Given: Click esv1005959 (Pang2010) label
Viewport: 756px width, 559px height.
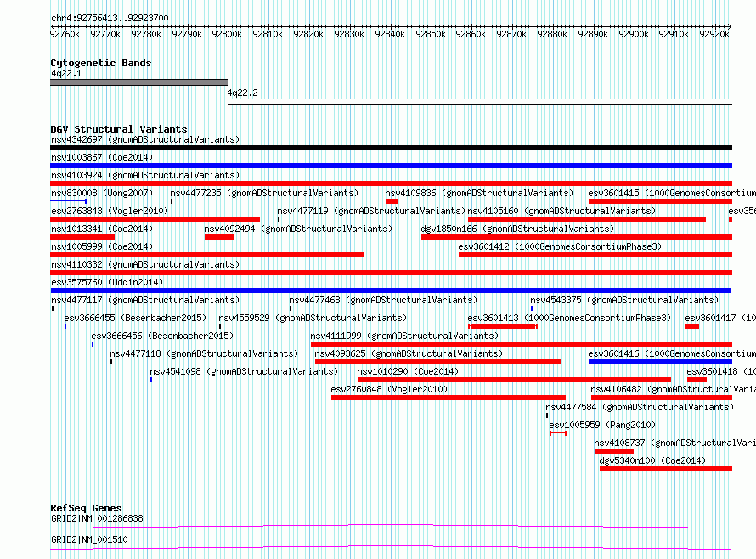Looking at the screenshot, I should [602, 425].
